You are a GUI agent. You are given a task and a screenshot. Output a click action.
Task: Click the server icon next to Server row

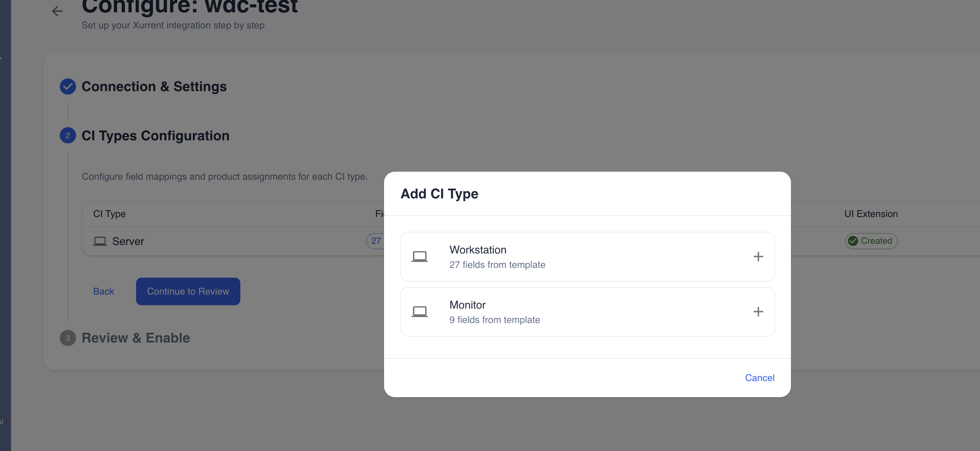tap(100, 241)
